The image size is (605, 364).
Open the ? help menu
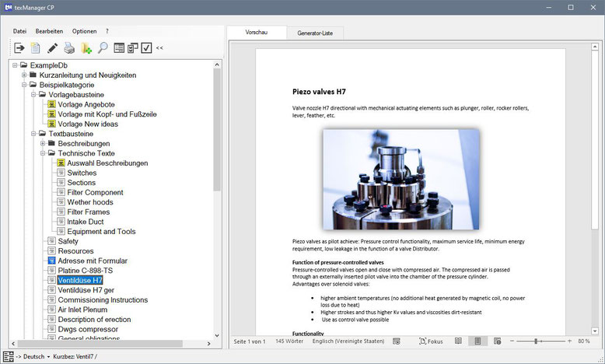(x=107, y=31)
